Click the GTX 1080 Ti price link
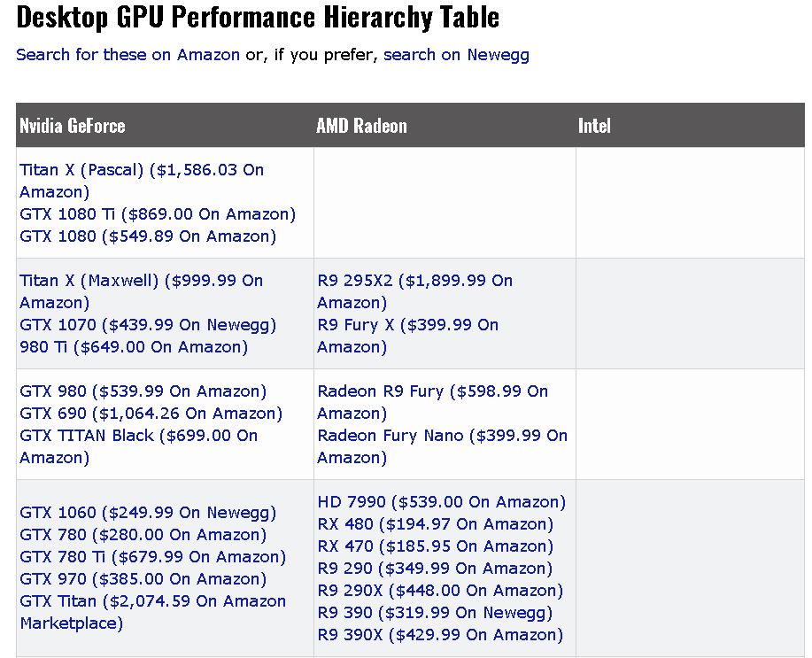The image size is (812, 658). click(158, 214)
